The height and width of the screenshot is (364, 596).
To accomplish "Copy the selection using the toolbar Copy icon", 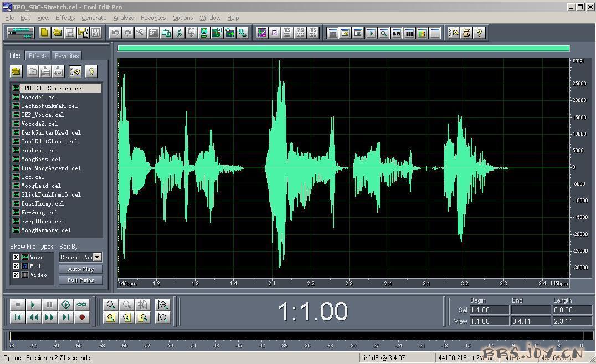I will 166,33.
